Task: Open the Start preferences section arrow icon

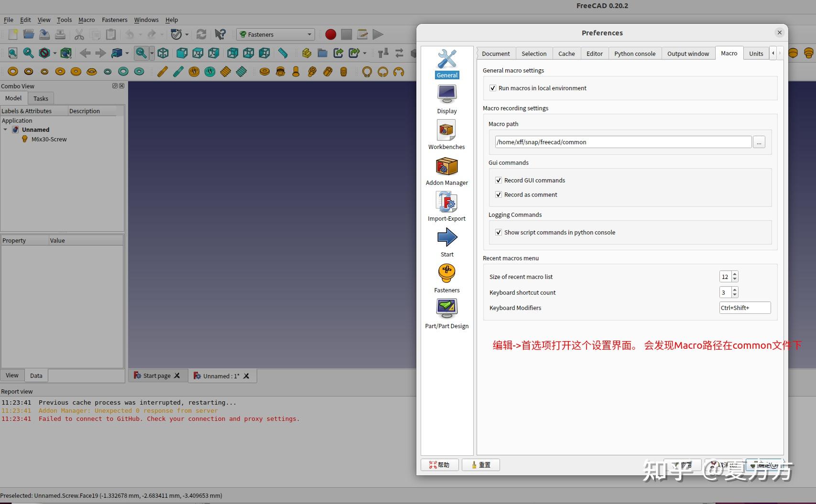Action: pyautogui.click(x=447, y=242)
